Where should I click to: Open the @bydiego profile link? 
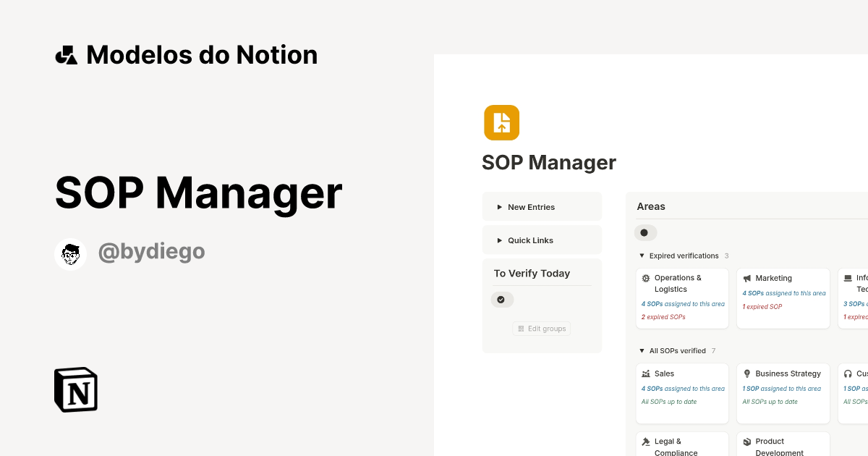152,250
